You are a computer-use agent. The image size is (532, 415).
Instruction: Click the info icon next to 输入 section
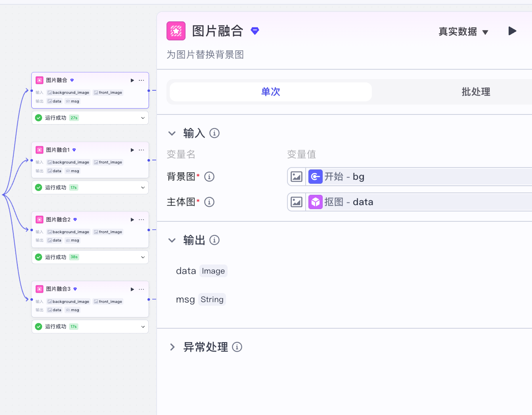click(214, 133)
